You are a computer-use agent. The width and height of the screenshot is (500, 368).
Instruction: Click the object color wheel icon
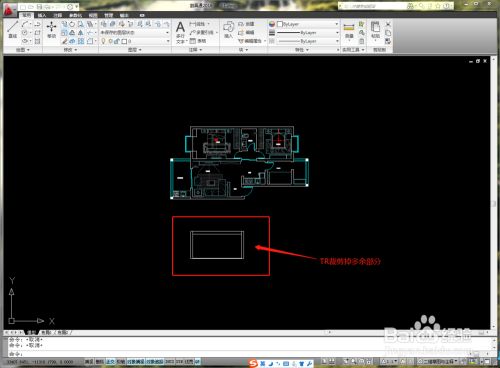(272, 24)
